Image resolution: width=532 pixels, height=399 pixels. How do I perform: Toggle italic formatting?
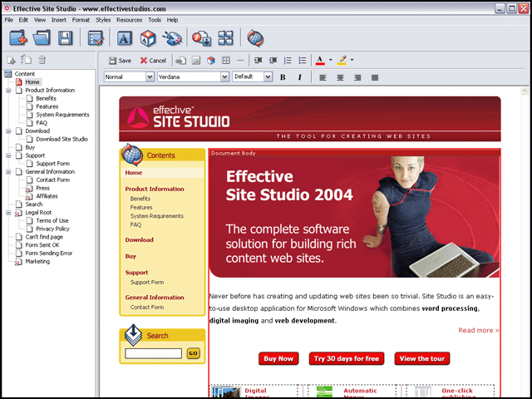coord(299,77)
